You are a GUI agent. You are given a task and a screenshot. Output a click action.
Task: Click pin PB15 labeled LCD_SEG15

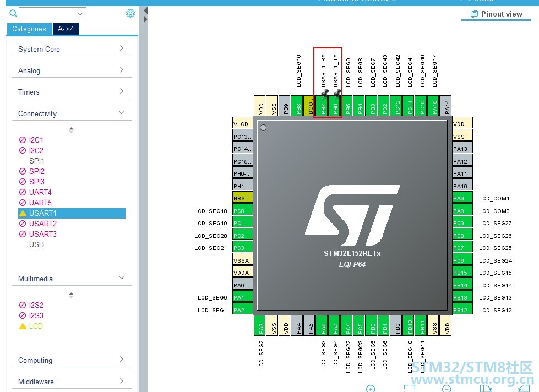coord(462,273)
